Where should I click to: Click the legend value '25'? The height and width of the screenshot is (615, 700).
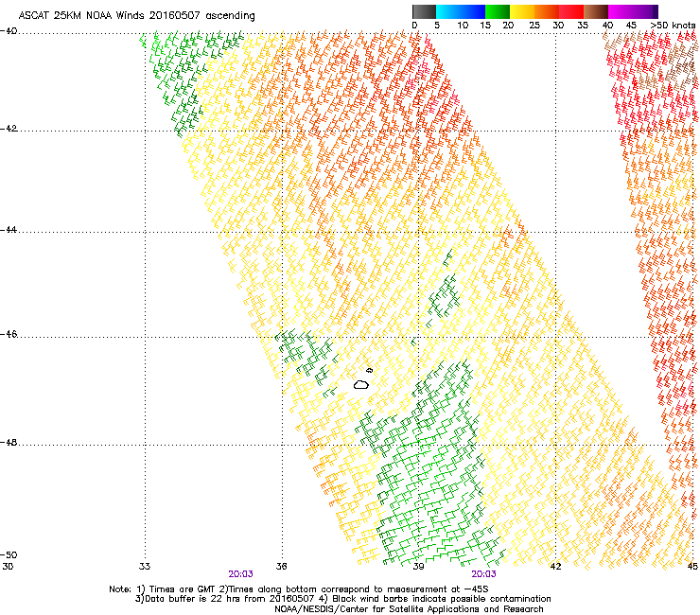(x=534, y=26)
